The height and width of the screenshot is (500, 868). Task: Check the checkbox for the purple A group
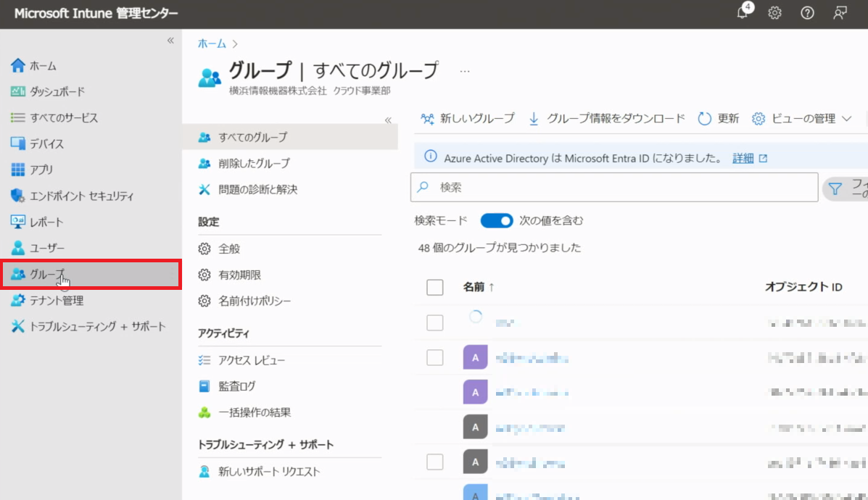(x=434, y=358)
